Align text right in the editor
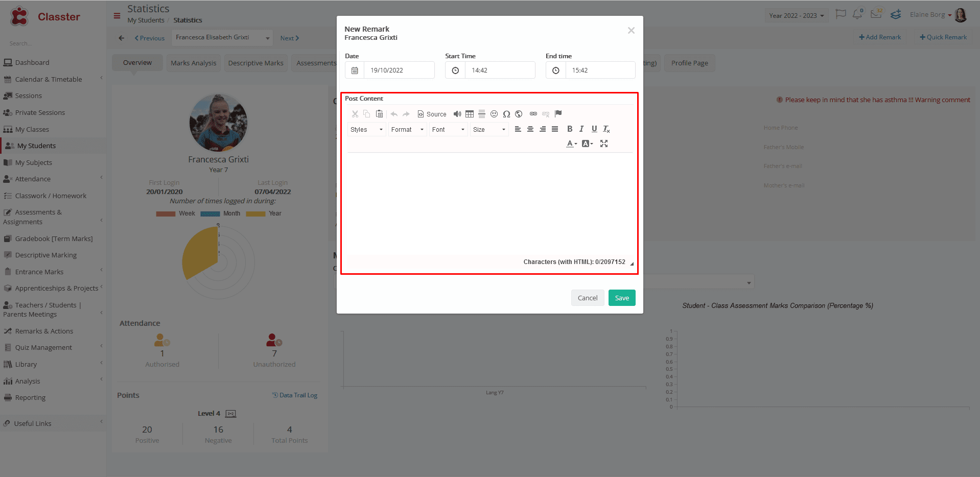The image size is (980, 477). click(x=543, y=129)
